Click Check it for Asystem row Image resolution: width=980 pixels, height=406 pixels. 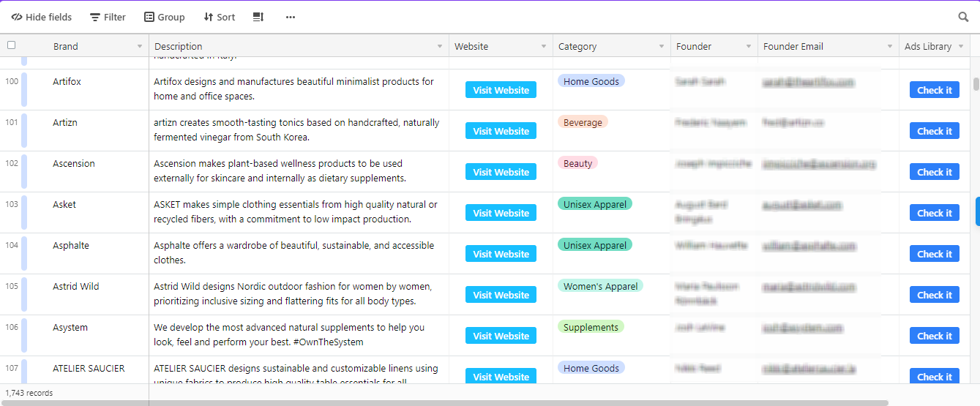(935, 336)
